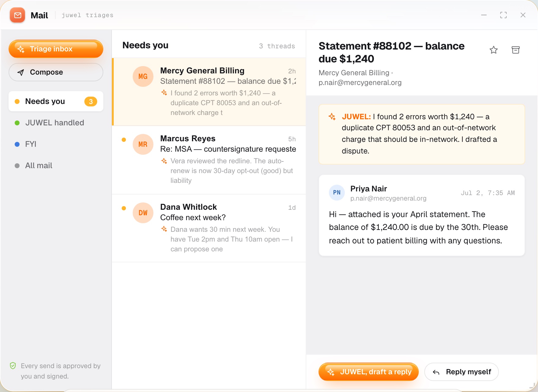Archive the Statement #88102 message

(x=516, y=50)
